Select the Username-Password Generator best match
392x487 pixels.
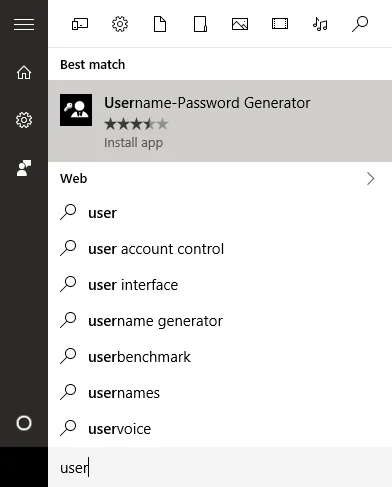point(220,121)
